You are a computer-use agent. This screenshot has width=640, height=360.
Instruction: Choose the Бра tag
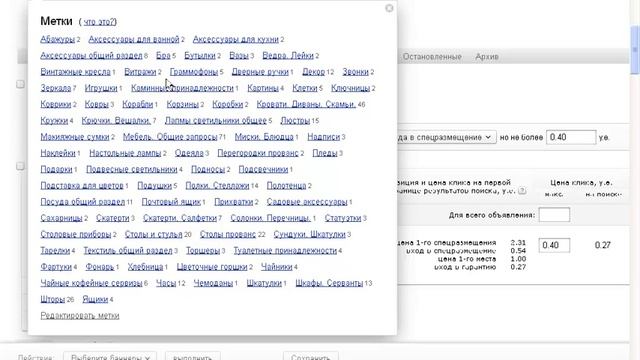point(163,56)
